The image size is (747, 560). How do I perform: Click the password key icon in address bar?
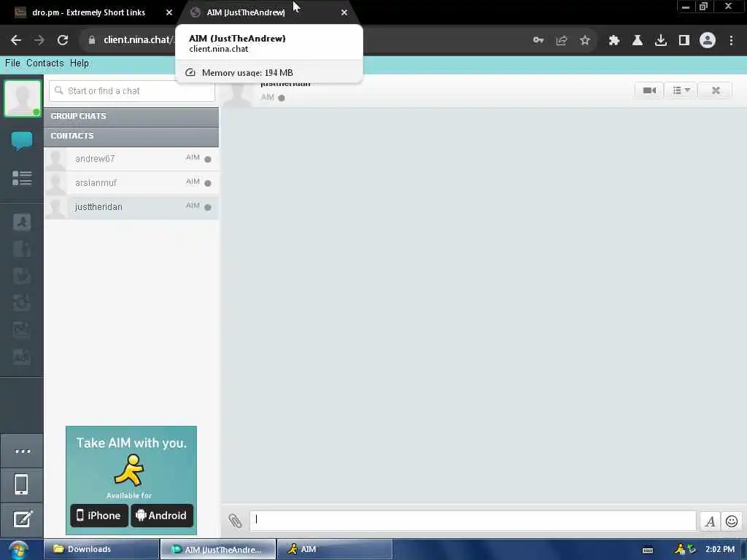click(538, 41)
